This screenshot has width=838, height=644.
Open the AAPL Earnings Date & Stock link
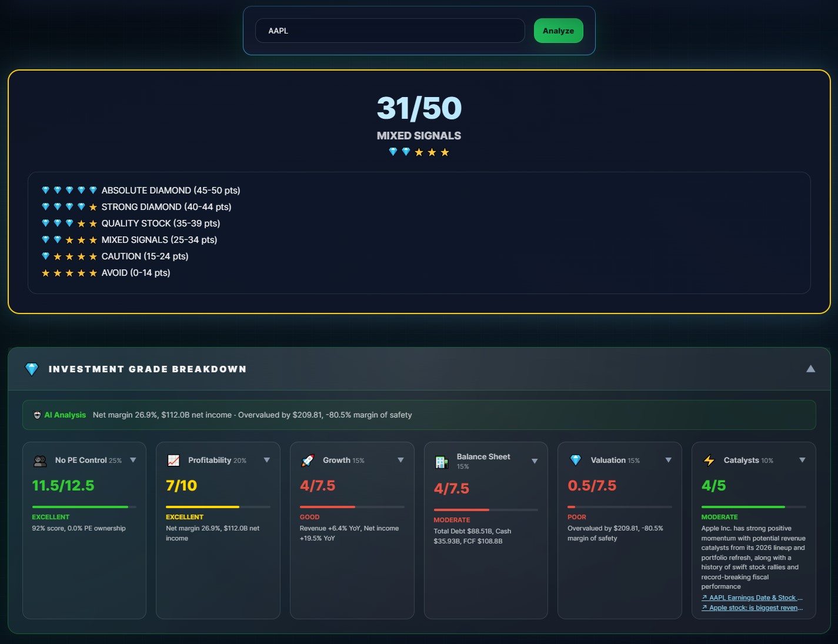[752, 598]
